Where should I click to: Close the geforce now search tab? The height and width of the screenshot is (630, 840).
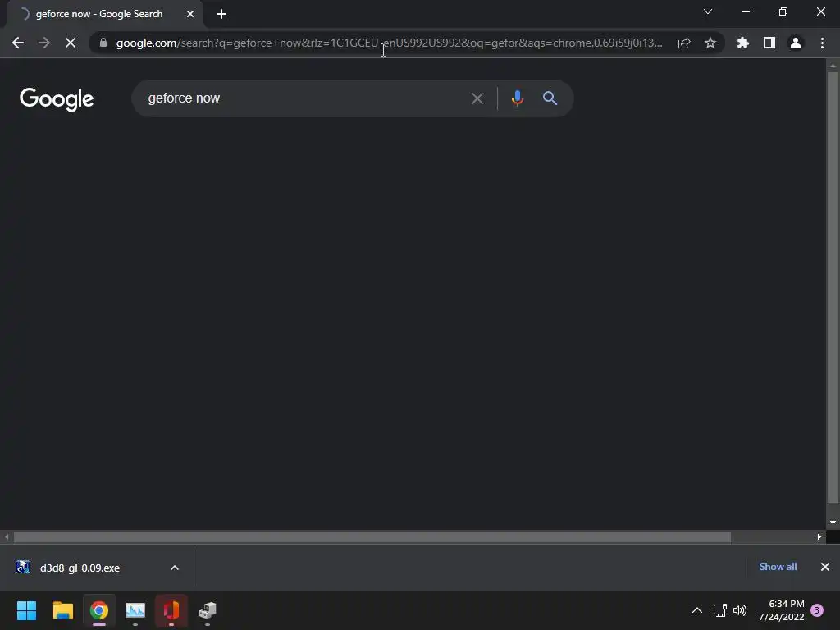point(190,14)
